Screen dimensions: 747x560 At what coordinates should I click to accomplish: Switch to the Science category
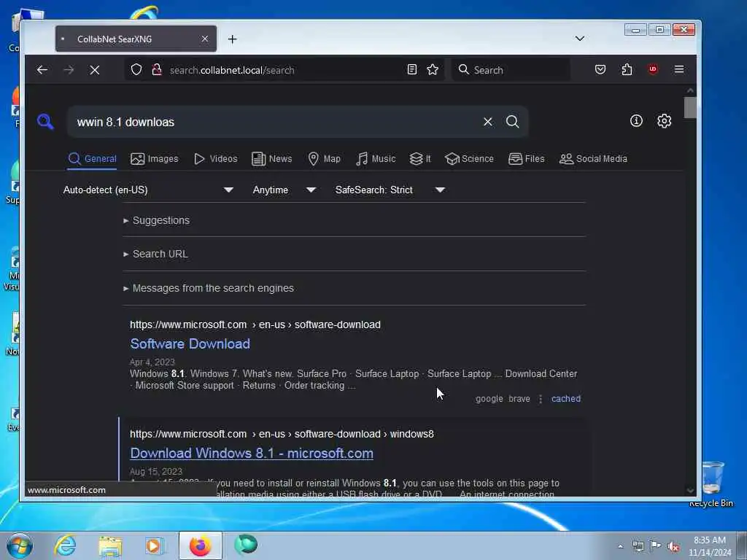[x=469, y=159]
